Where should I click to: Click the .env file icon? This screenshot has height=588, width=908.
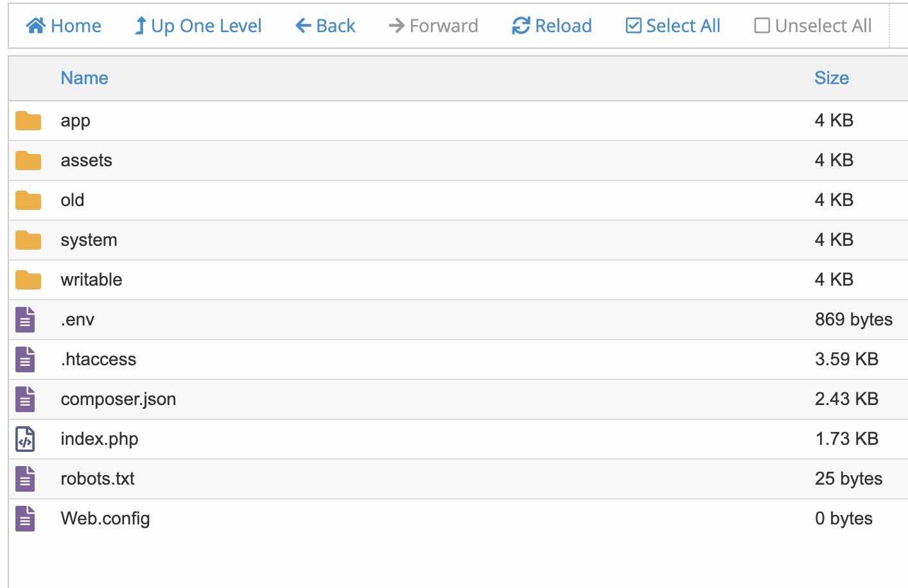click(25, 320)
